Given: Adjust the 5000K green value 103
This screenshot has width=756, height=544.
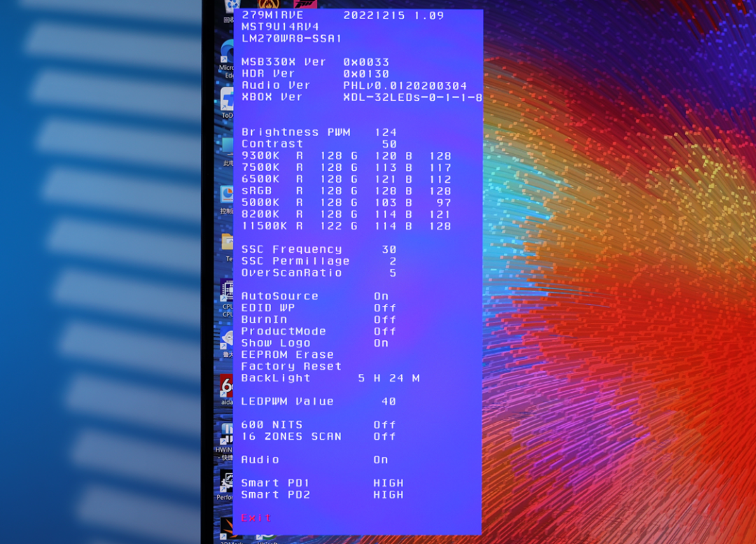Looking at the screenshot, I should point(386,202).
